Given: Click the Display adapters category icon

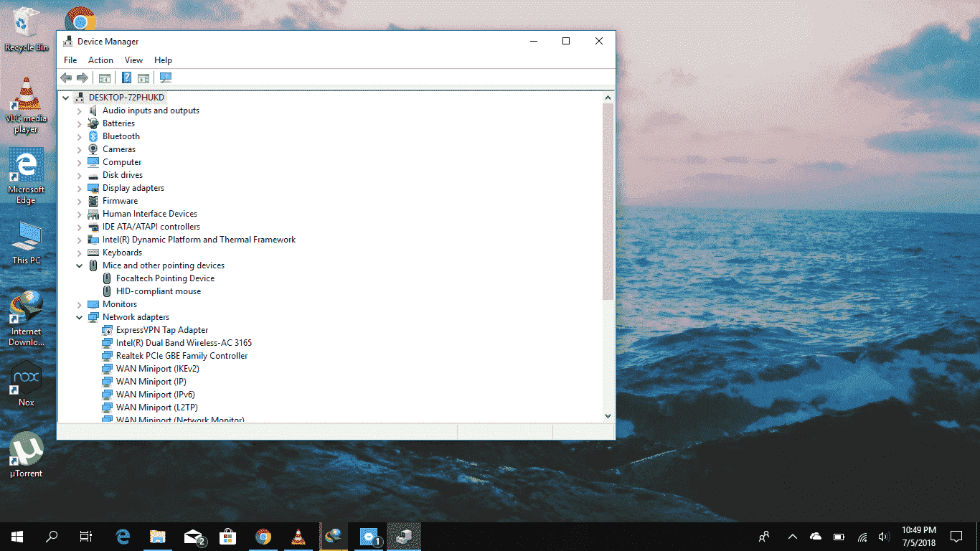Looking at the screenshot, I should [93, 188].
